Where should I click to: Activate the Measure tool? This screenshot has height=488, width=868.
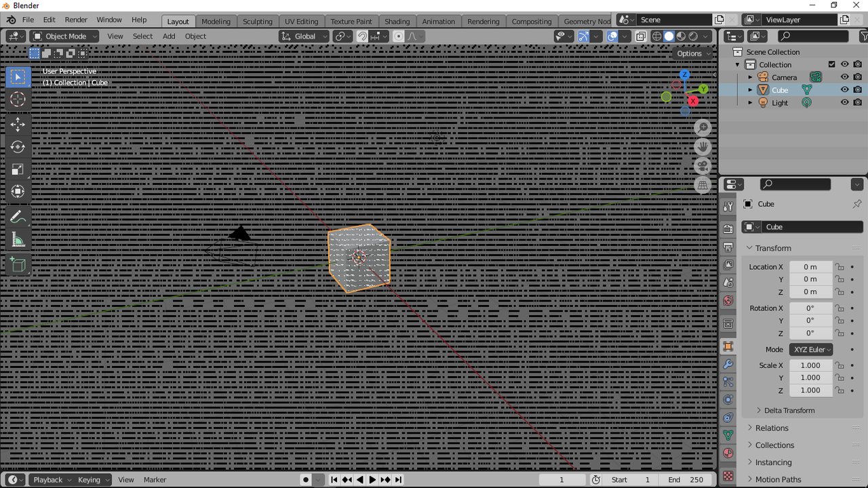click(x=18, y=238)
